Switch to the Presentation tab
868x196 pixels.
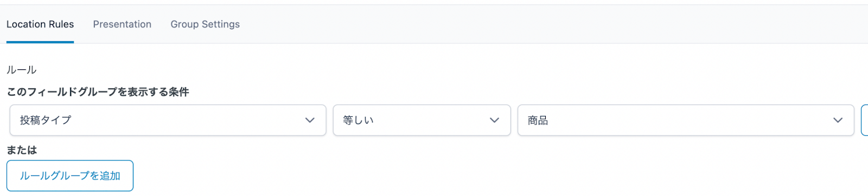[x=122, y=24]
